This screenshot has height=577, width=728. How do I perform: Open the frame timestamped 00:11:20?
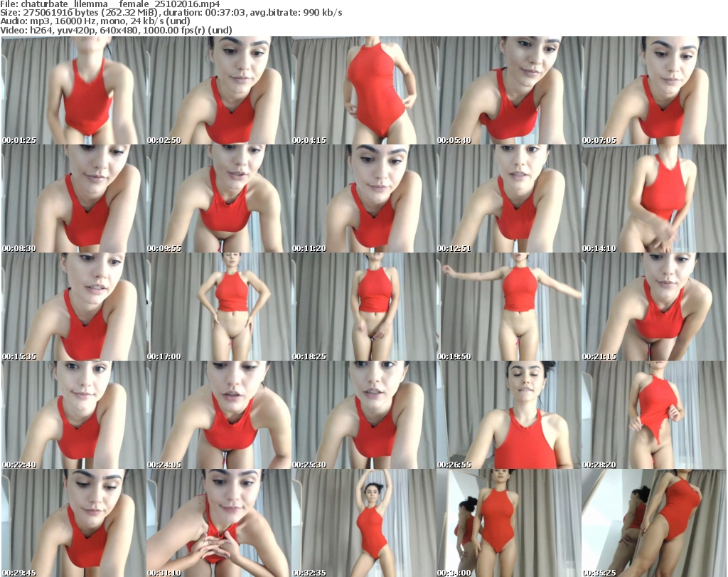pos(364,199)
